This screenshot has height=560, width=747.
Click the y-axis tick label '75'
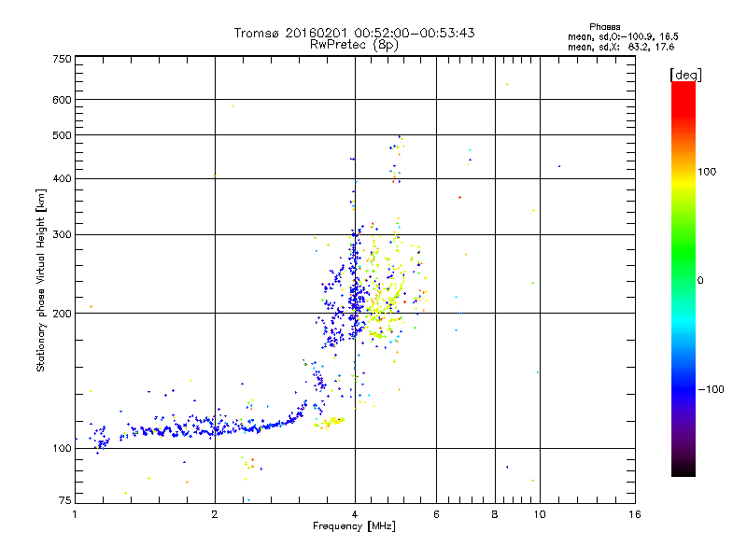pyautogui.click(x=65, y=500)
